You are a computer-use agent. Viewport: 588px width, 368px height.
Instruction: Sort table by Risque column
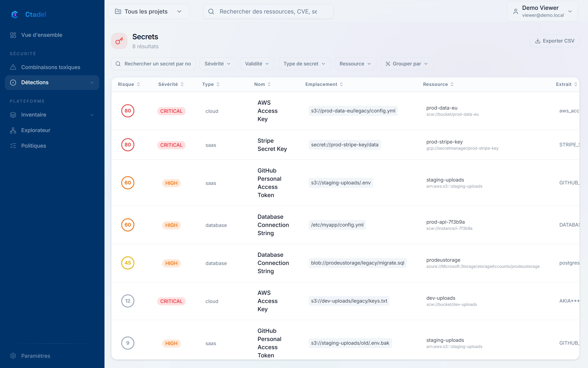[129, 84]
